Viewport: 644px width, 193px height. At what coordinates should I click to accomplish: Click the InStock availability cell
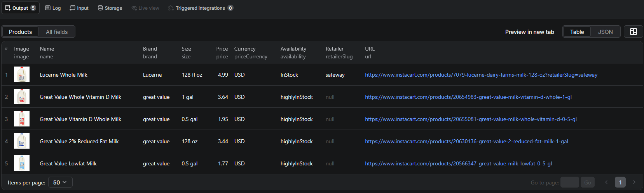289,75
